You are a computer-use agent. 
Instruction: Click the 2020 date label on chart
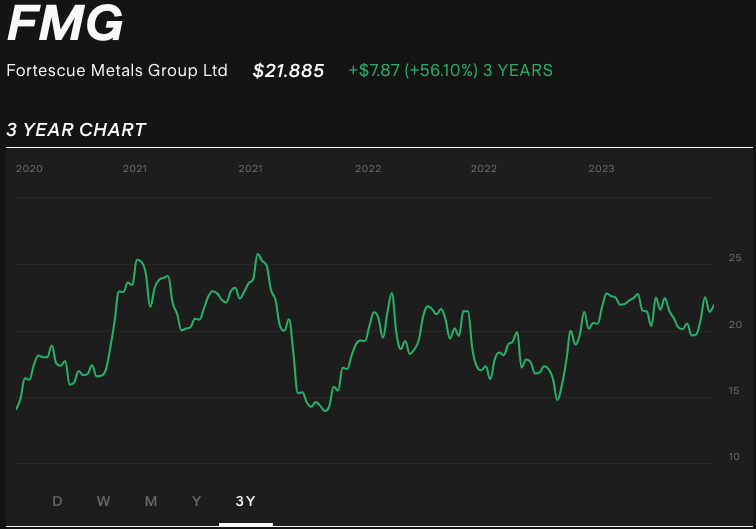[x=30, y=169]
